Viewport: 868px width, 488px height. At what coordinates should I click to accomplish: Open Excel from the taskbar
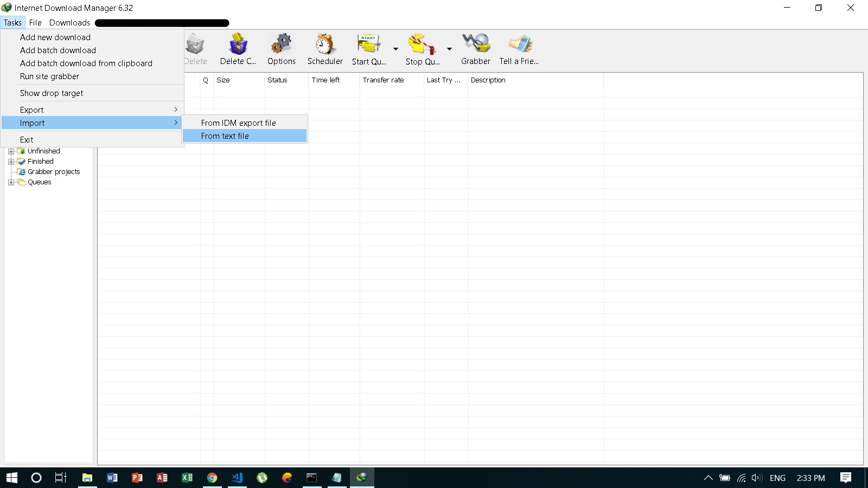[187, 478]
